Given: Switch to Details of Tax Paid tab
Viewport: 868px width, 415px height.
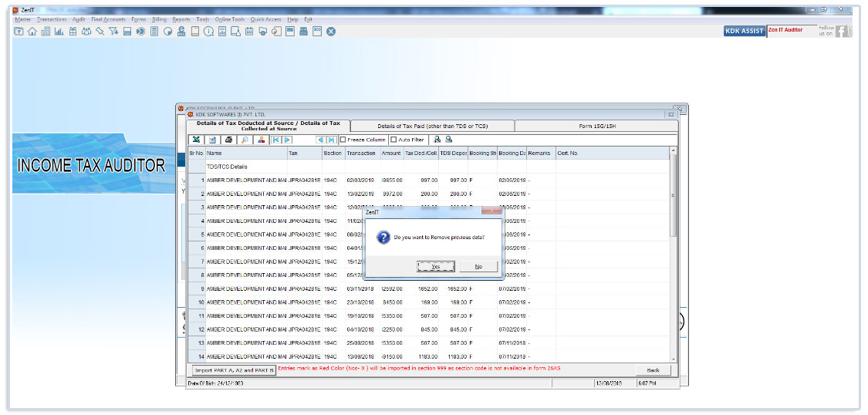Looking at the screenshot, I should click(x=432, y=127).
